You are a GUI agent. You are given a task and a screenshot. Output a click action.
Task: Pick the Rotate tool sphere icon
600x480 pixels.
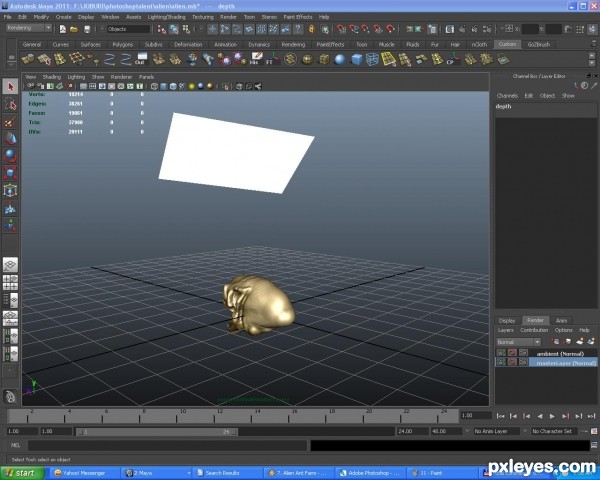[10, 156]
